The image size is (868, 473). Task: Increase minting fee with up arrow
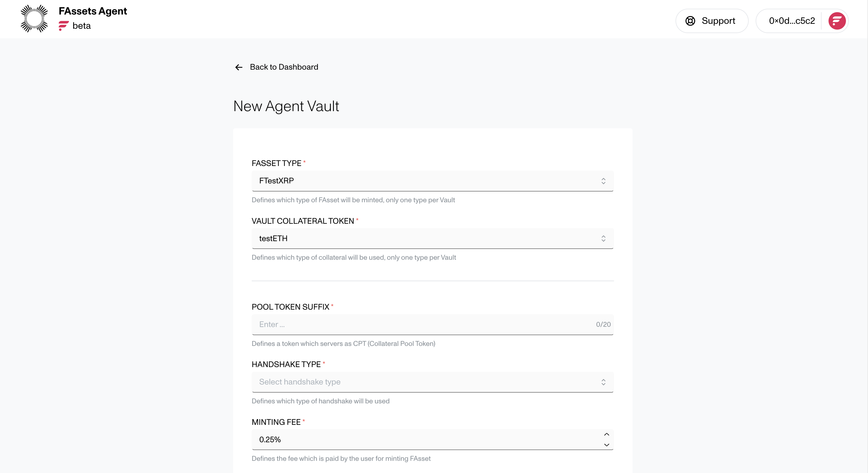(x=606, y=434)
